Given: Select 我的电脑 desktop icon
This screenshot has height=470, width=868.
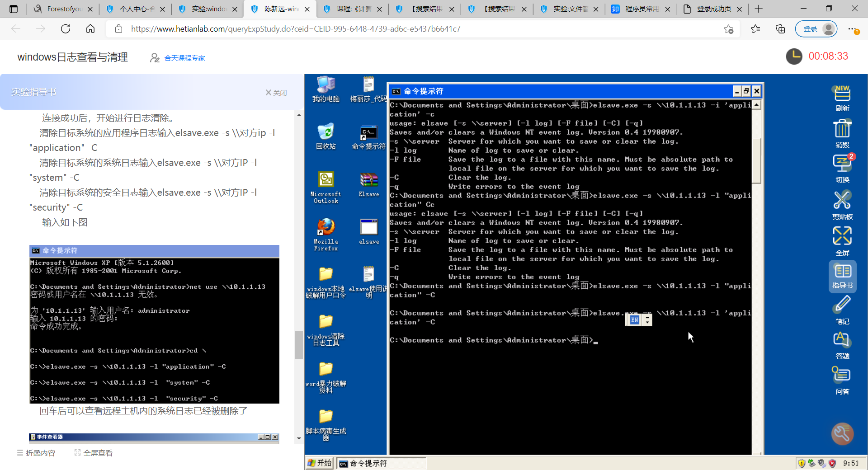Looking at the screenshot, I should click(x=325, y=89).
